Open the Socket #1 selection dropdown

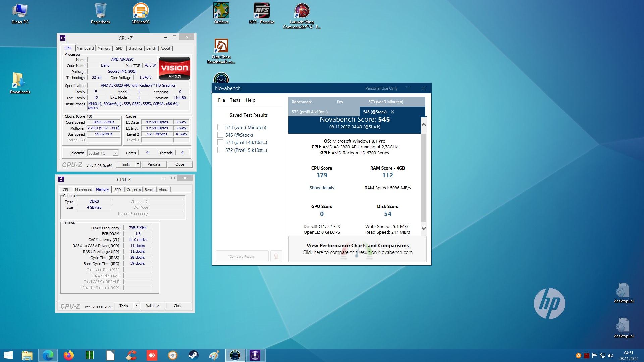coord(103,153)
